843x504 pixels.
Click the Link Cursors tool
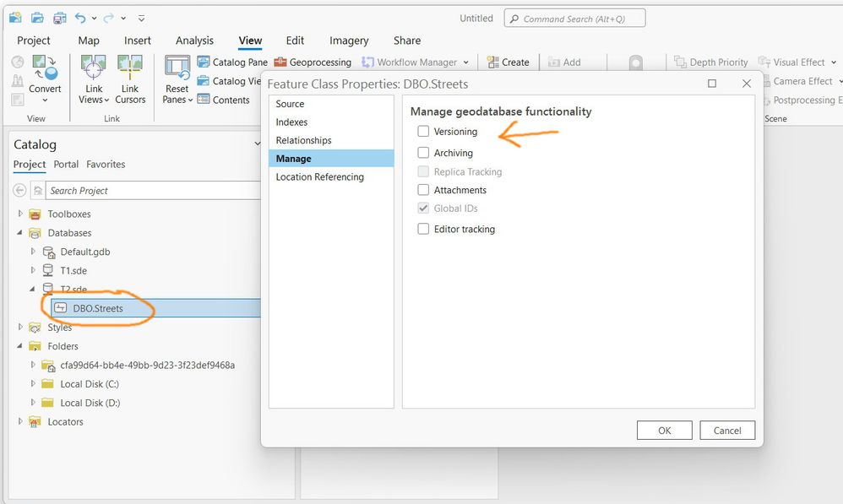click(x=130, y=79)
